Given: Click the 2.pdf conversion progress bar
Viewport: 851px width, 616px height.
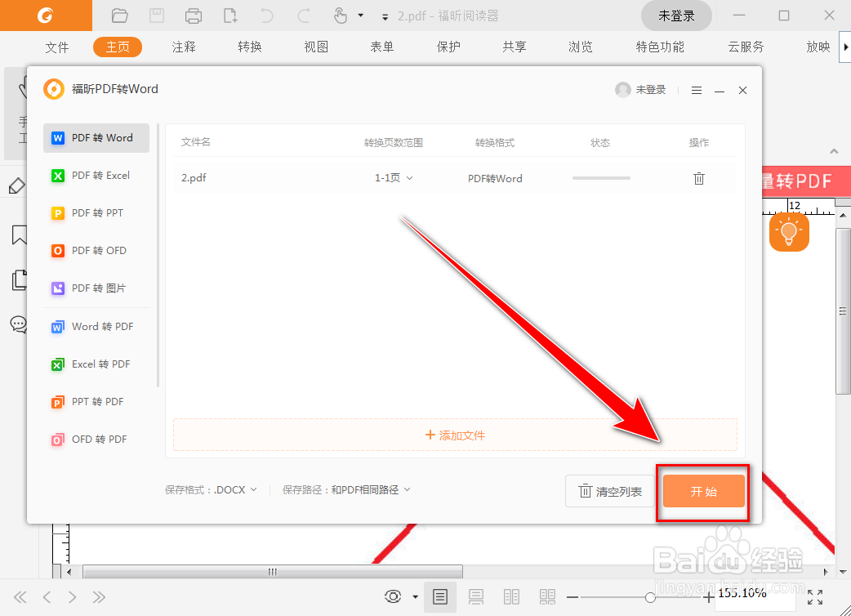Looking at the screenshot, I should pos(601,178).
